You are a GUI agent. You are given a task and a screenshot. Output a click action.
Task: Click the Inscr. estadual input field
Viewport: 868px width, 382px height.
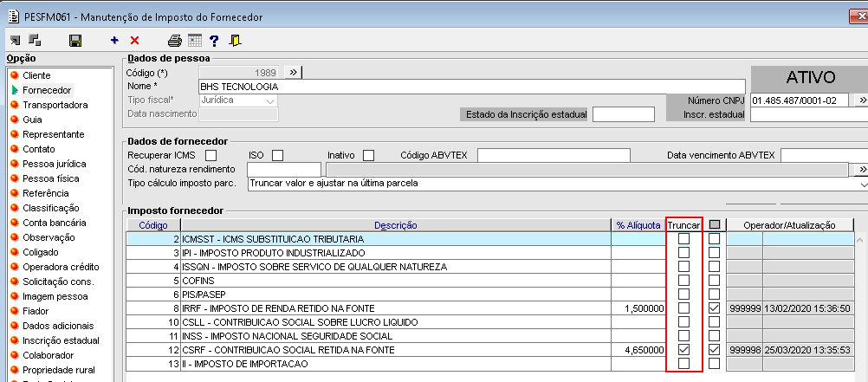809,114
